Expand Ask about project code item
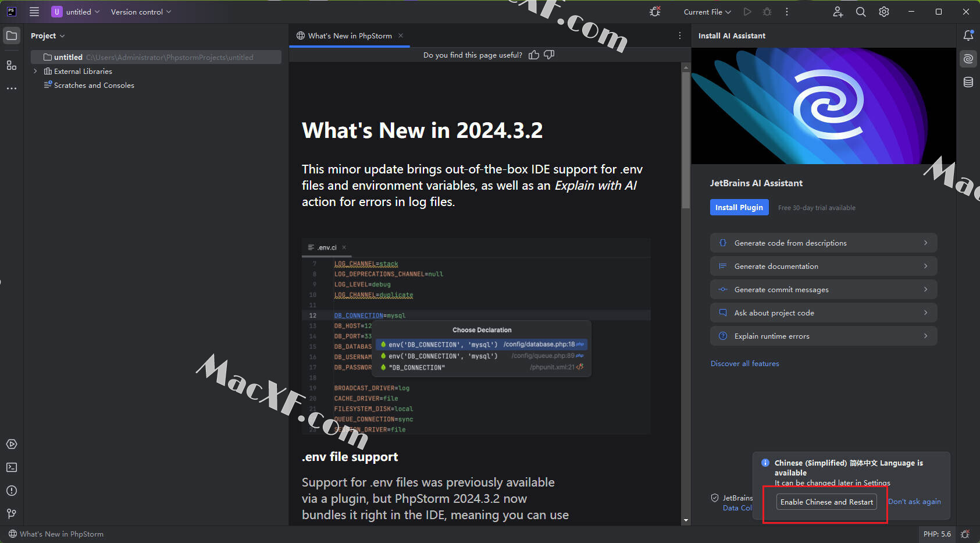Viewport: 980px width, 543px height. pos(824,313)
